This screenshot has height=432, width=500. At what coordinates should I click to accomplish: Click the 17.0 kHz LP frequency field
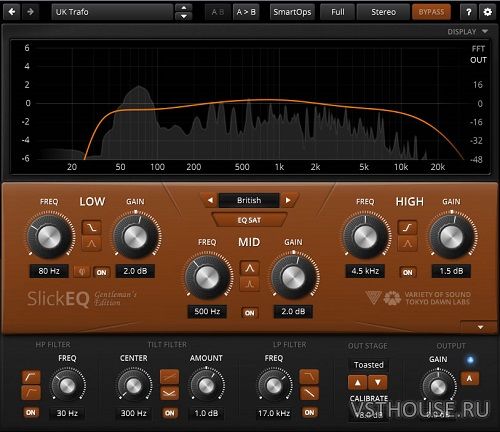coord(274,413)
